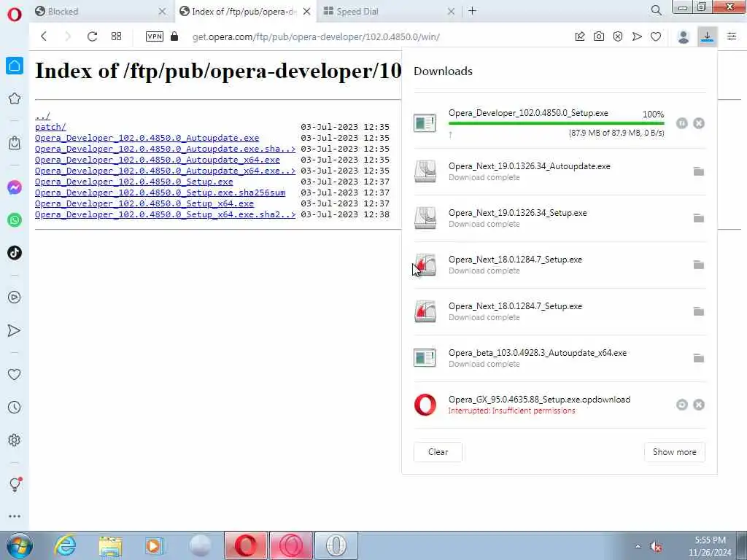Pause the Opera_Developer Setup download
The image size is (747, 560).
click(682, 123)
